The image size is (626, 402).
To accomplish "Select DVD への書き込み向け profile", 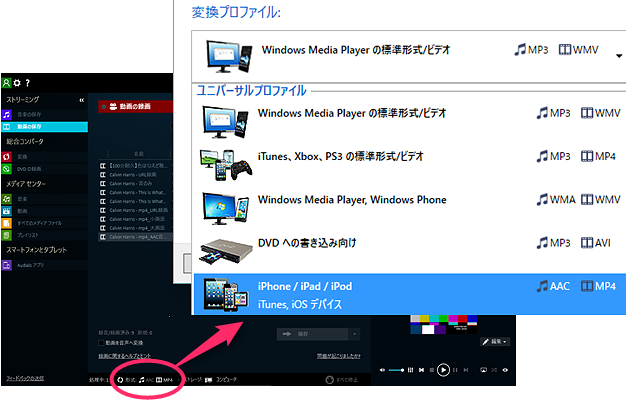I will (410, 250).
